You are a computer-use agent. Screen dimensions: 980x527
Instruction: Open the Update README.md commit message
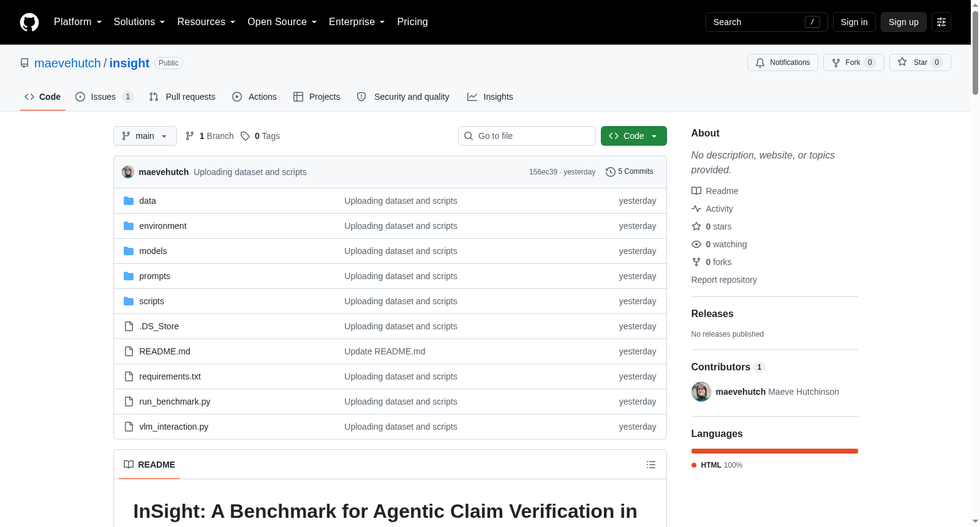coord(385,351)
